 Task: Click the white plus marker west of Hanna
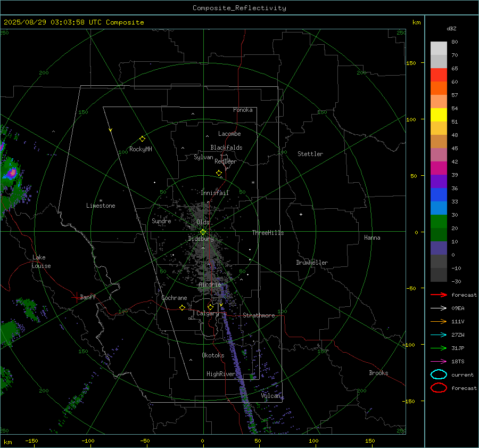pos(301,214)
